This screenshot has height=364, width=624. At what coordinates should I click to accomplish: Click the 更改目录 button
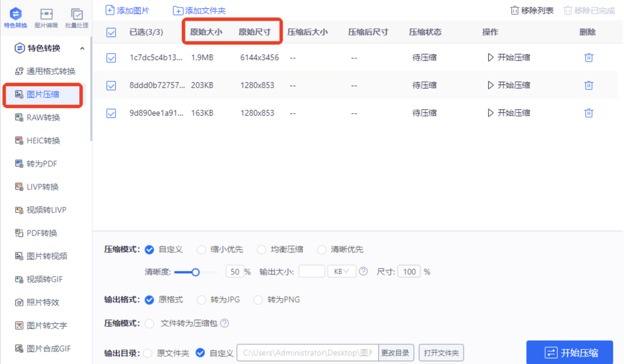click(396, 353)
